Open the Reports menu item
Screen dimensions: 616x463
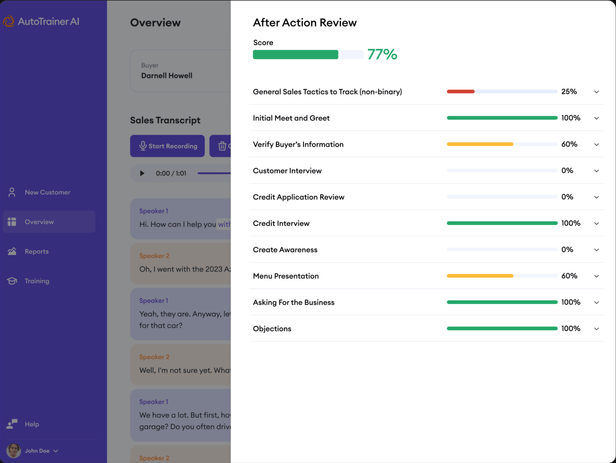[37, 252]
